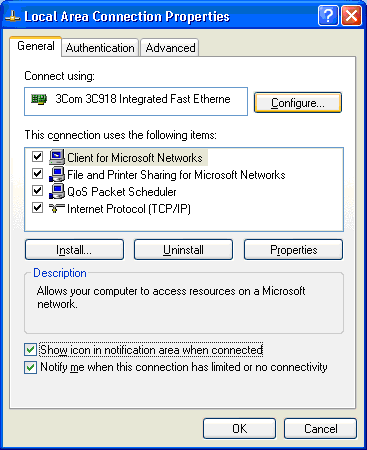Switch to the Authentication tab
Screen dimensions: 367x450
tap(100, 48)
